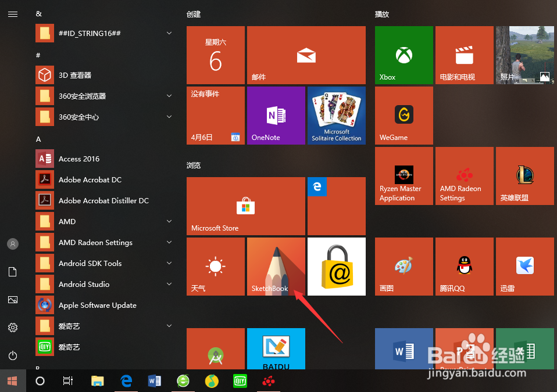Open Microsoft Solitaire Collection tile

[337, 116]
